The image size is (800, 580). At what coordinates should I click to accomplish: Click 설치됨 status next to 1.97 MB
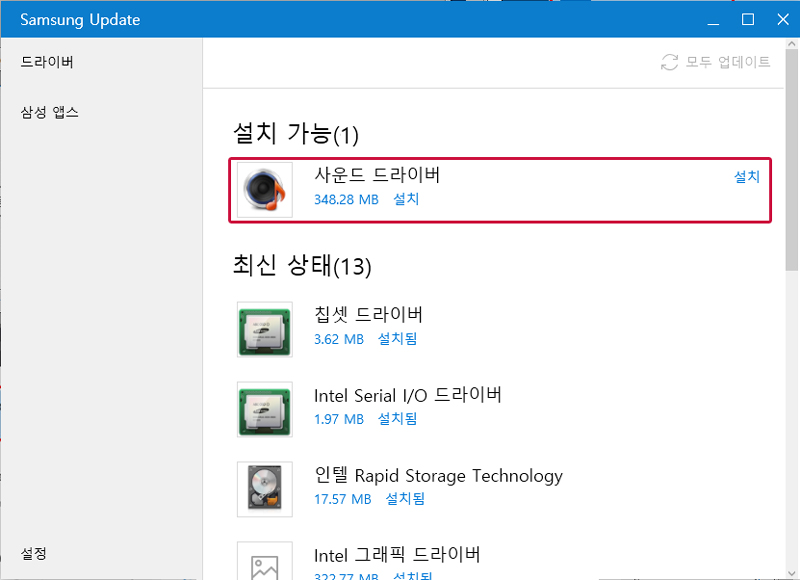pyautogui.click(x=397, y=419)
